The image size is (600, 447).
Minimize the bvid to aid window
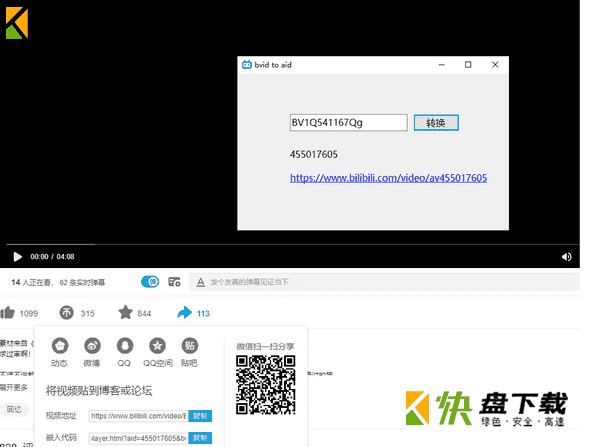pos(442,65)
